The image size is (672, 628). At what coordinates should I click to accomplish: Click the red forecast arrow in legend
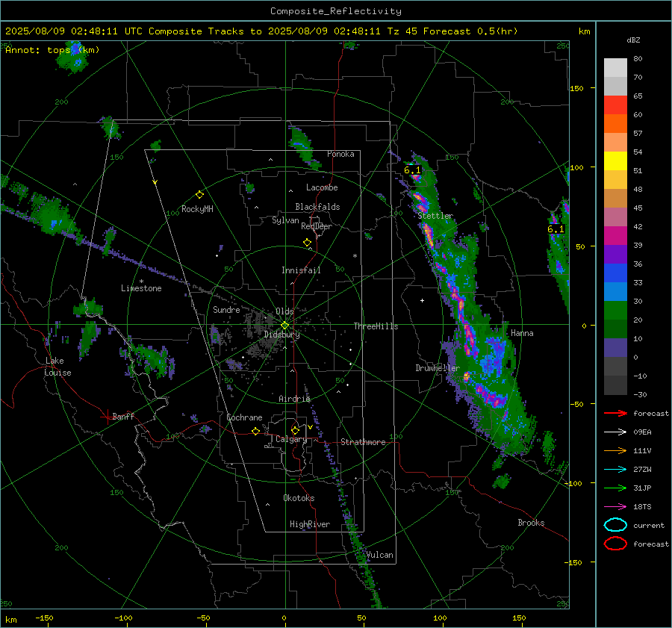[615, 413]
